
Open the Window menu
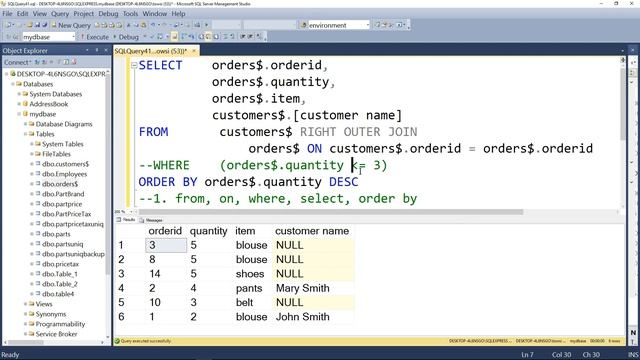(155, 13)
